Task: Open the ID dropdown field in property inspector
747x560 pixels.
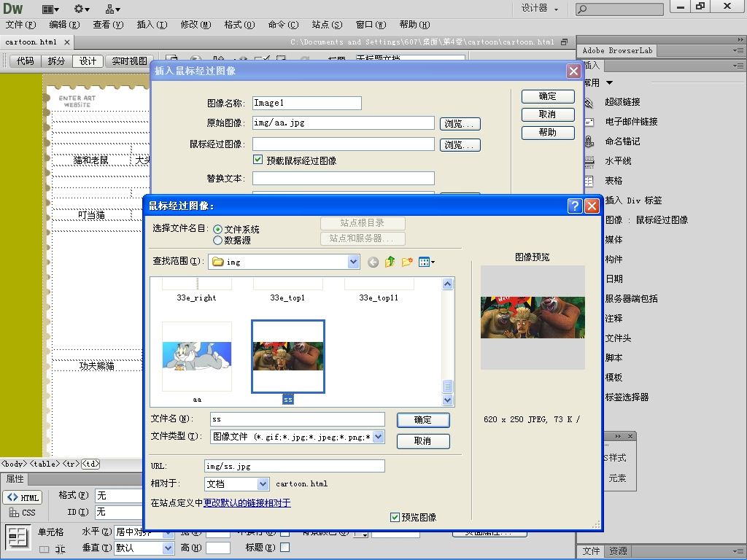Action: [119, 513]
